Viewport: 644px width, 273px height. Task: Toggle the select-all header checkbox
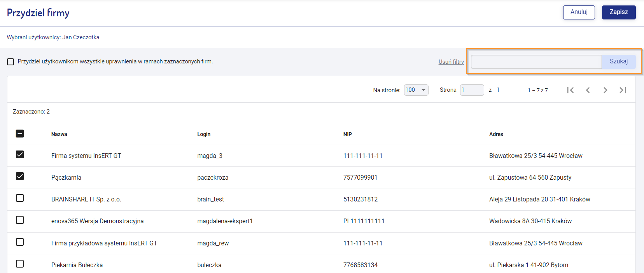(x=20, y=134)
